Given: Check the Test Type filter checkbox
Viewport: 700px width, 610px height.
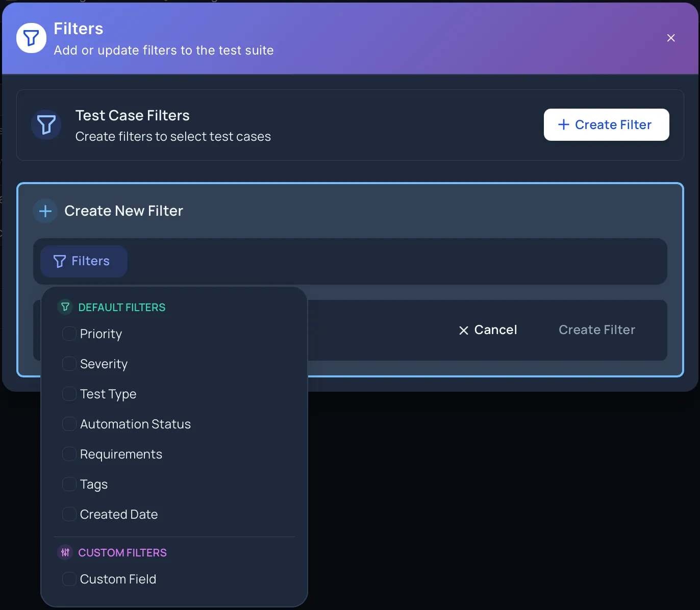Looking at the screenshot, I should [x=69, y=394].
